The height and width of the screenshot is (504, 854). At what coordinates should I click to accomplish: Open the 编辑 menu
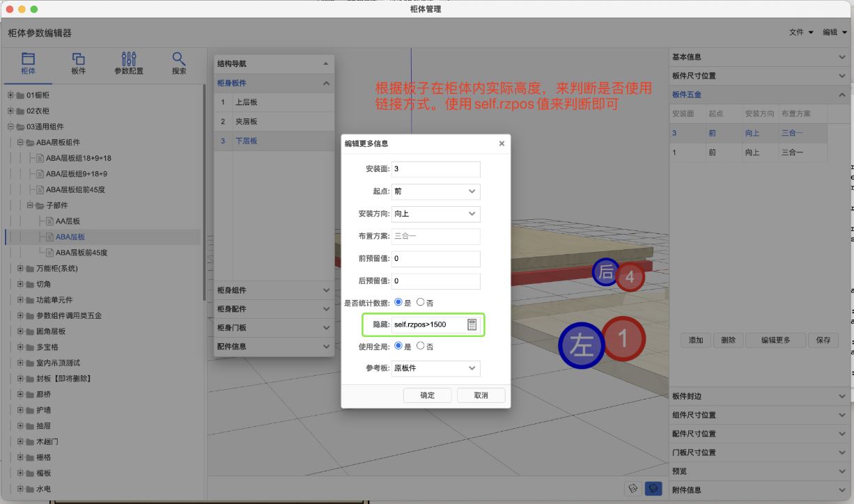click(834, 33)
